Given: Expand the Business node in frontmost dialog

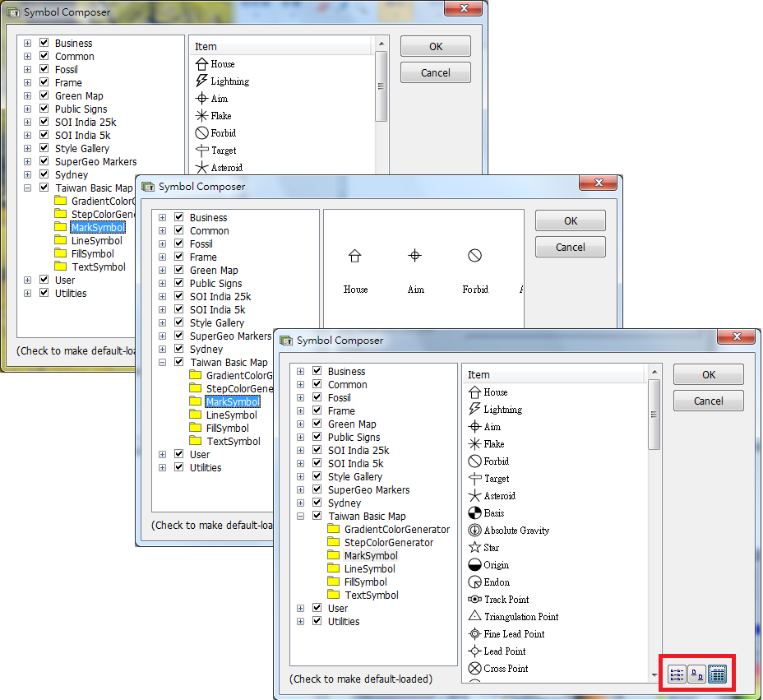Looking at the screenshot, I should click(300, 372).
